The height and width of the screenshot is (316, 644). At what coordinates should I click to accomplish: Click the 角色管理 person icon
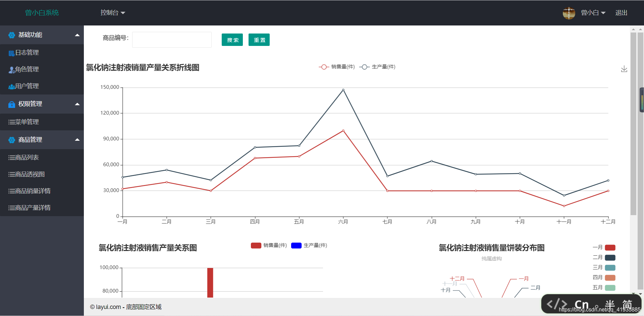point(11,70)
